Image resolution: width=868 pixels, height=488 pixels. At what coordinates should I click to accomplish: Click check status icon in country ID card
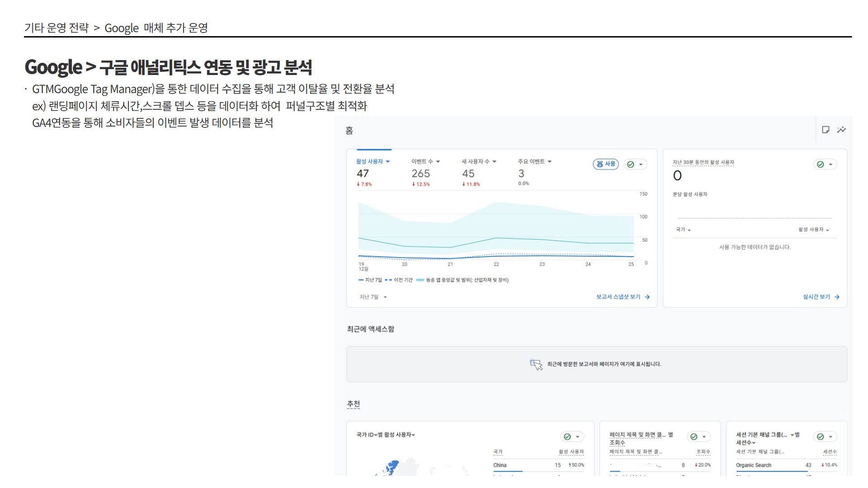[x=567, y=436]
